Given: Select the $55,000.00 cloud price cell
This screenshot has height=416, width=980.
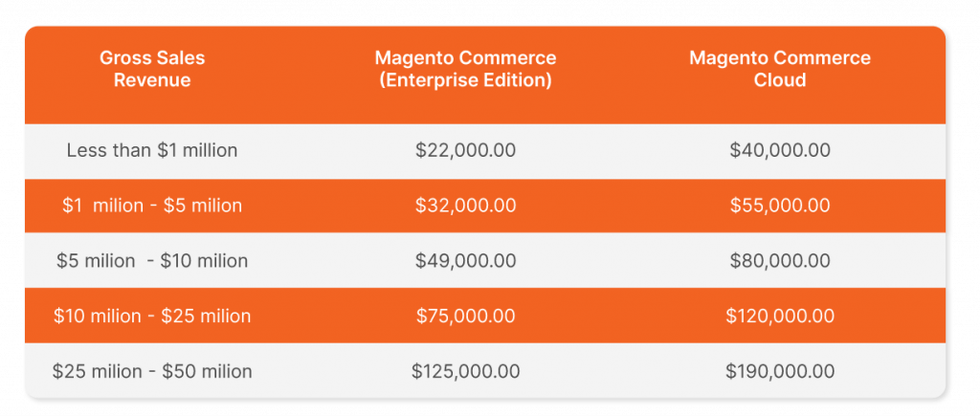Looking at the screenshot, I should point(779,206).
